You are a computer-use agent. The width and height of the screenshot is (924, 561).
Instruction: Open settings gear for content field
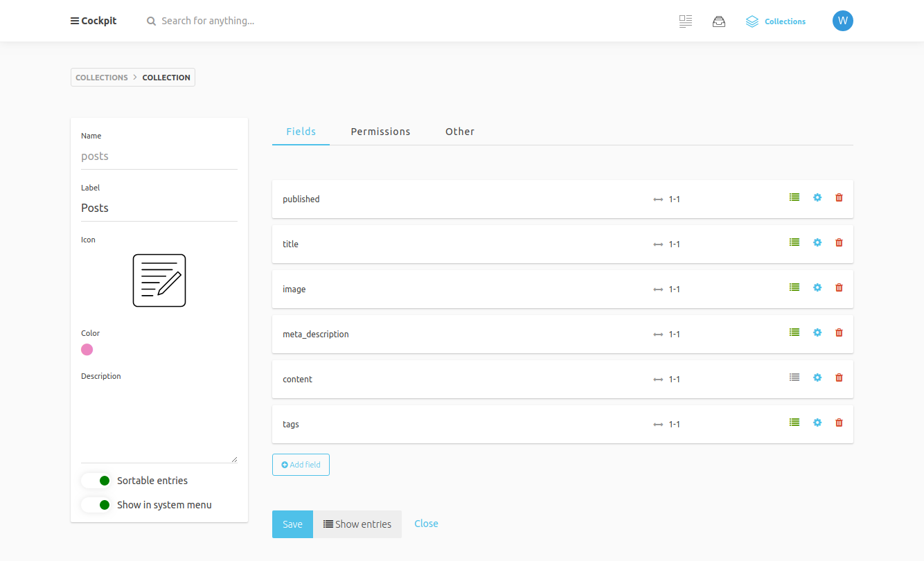pyautogui.click(x=817, y=377)
